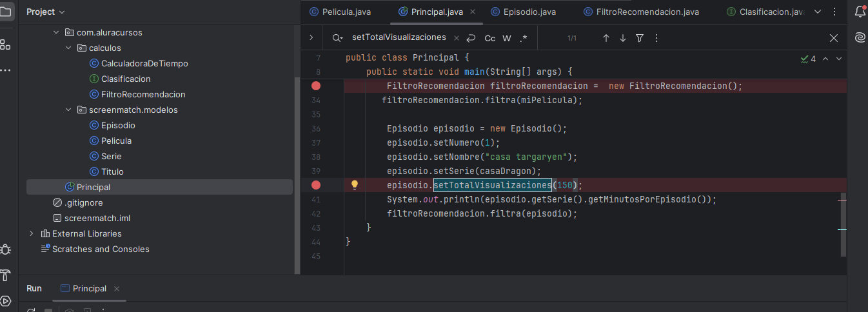Select screenmatch.iml file in tree
Image resolution: width=868 pixels, height=312 pixels.
[x=97, y=218]
